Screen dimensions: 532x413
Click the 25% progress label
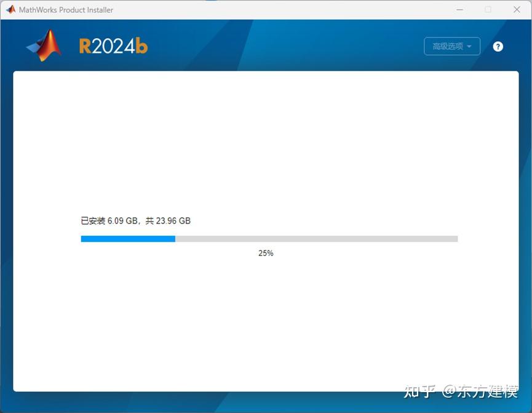(265, 253)
